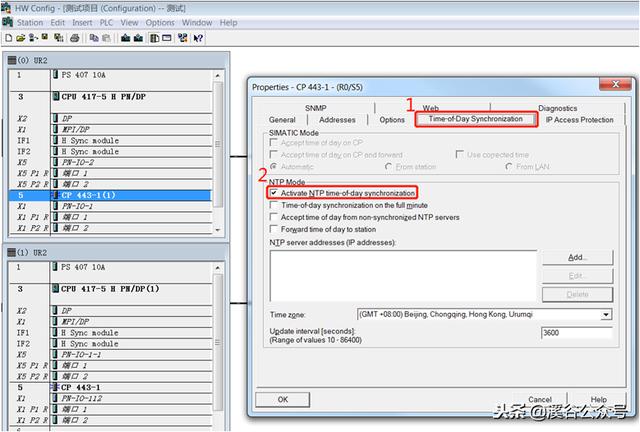The width and height of the screenshot is (640, 432).
Task: Click the Copy toolbar icon
Action: point(94,38)
